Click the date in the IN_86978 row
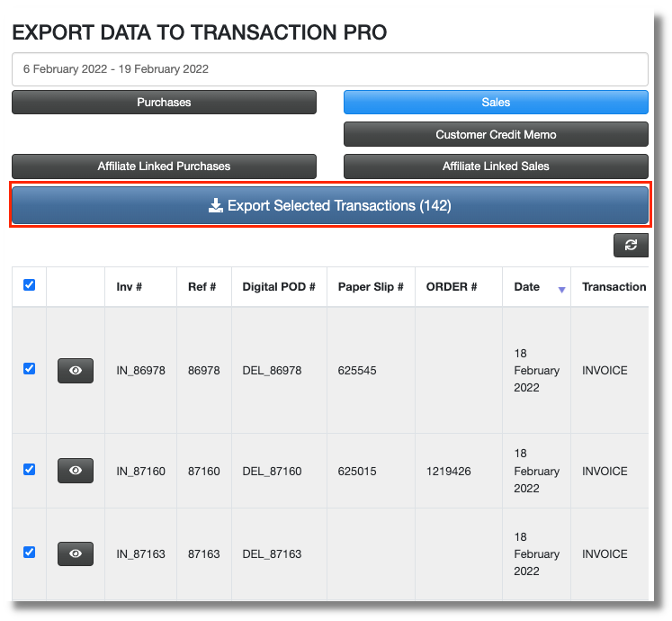 tap(536, 371)
